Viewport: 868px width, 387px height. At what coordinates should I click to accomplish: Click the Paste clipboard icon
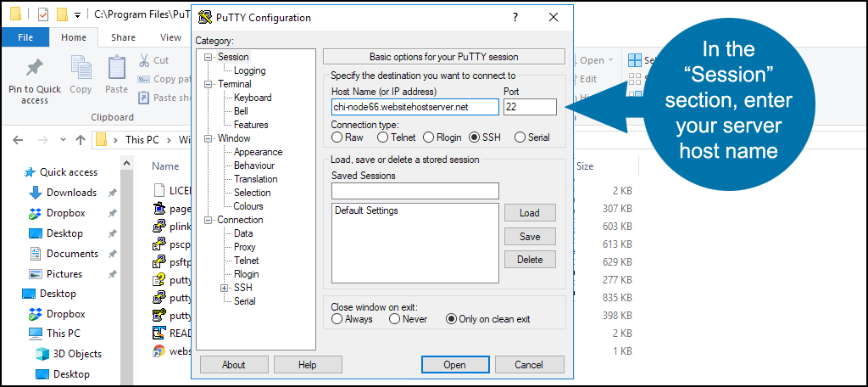[x=117, y=68]
